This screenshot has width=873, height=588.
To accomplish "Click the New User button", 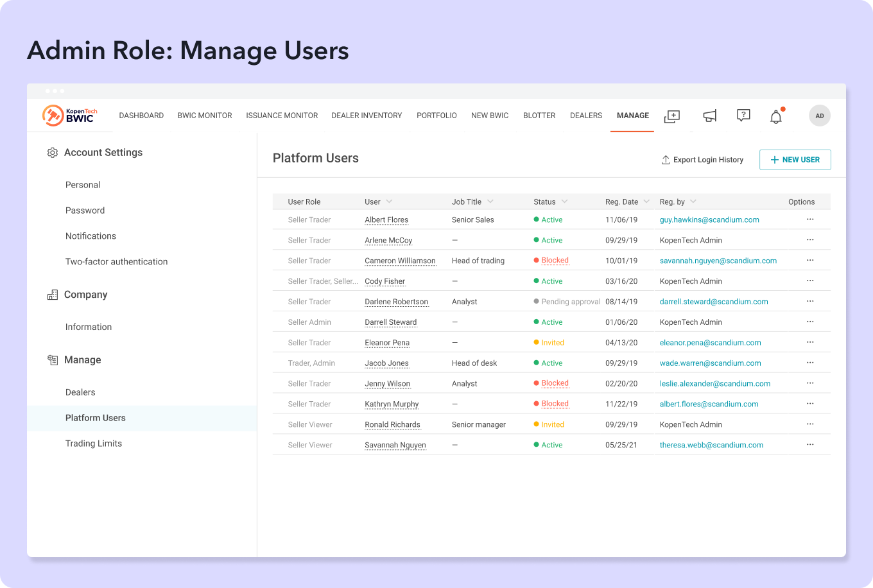I will click(795, 160).
